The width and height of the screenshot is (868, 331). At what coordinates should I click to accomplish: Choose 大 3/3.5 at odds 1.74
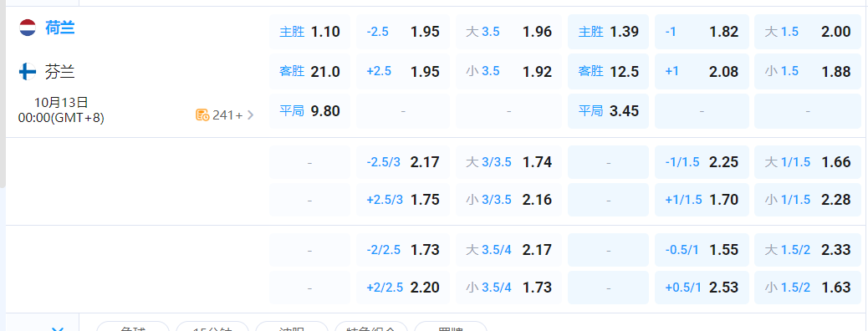coord(508,162)
